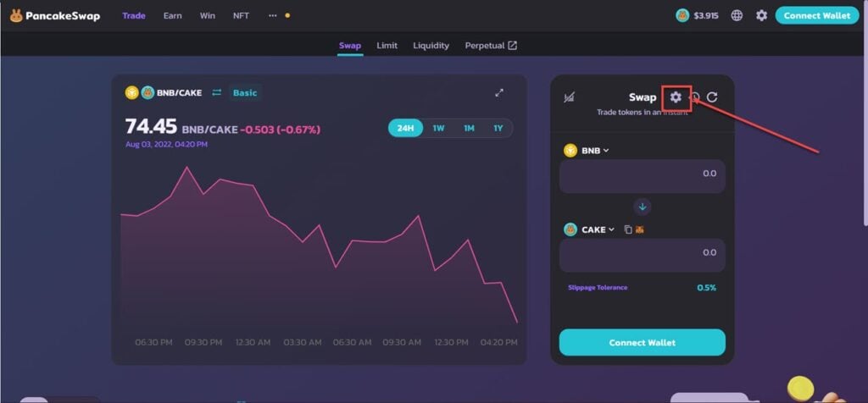Click the CAKE price $3.915 indicator
868x403 pixels.
click(x=697, y=15)
